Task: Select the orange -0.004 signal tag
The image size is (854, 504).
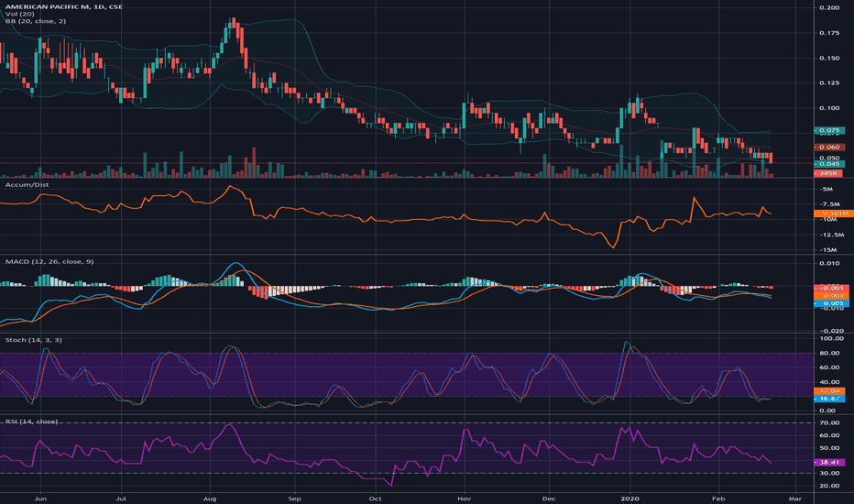Action: pyautogui.click(x=831, y=295)
